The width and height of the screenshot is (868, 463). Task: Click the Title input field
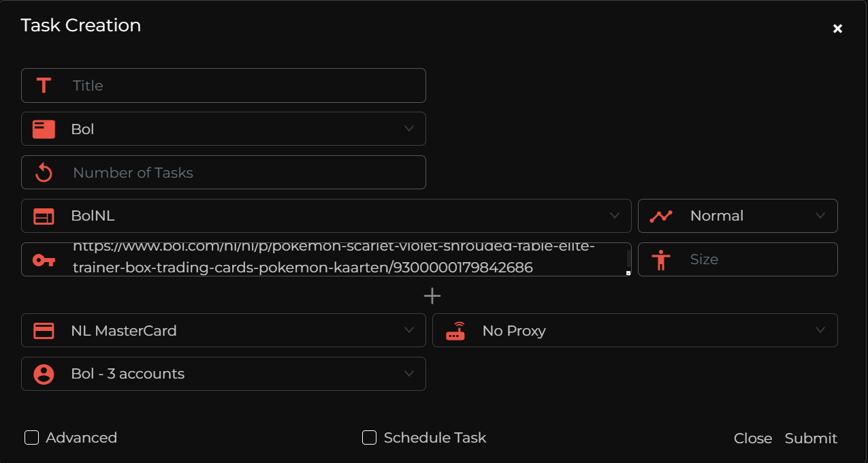click(x=245, y=86)
